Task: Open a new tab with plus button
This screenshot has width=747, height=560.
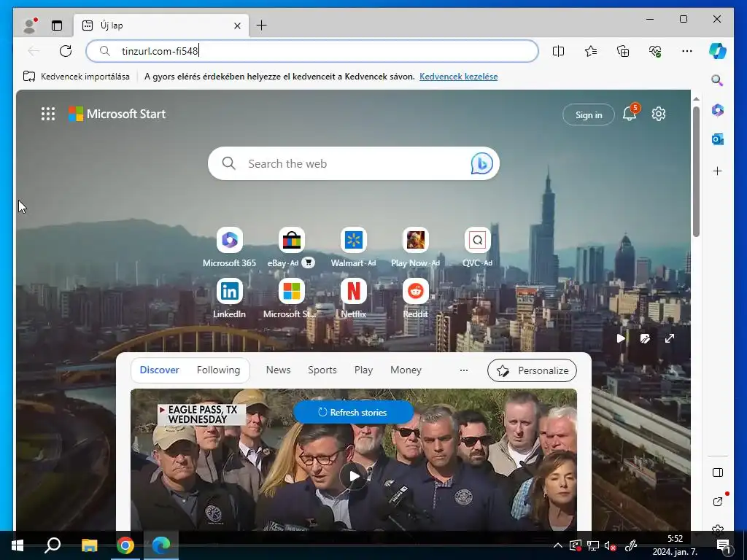Action: point(262,26)
